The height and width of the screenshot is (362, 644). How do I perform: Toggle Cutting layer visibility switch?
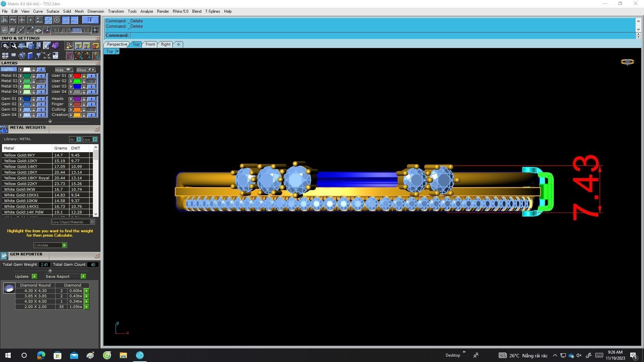point(91,110)
